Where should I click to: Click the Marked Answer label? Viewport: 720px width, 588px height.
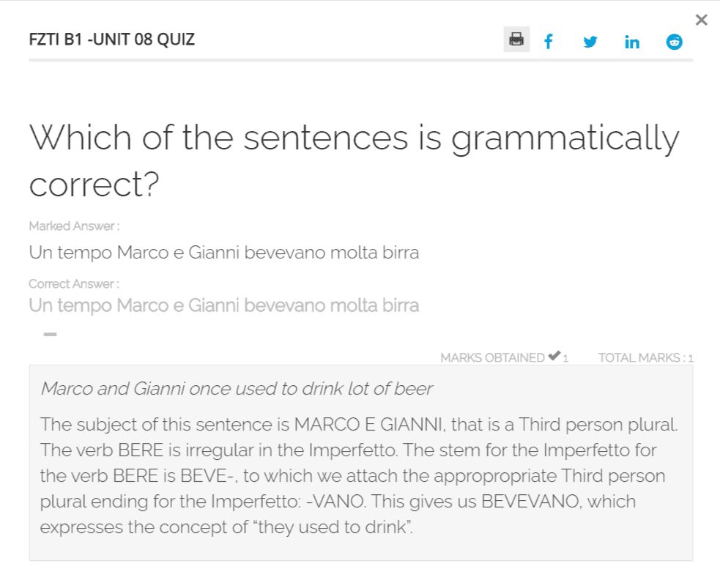click(74, 226)
